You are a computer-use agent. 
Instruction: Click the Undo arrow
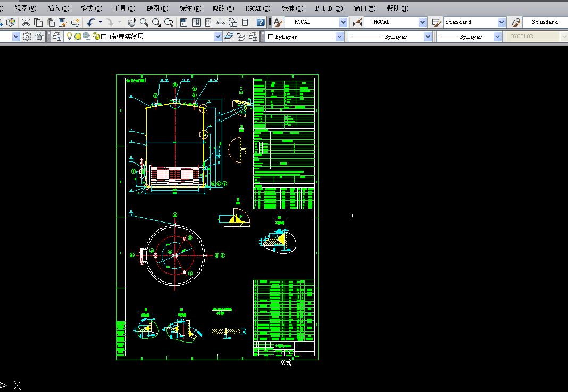pyautogui.click(x=90, y=22)
